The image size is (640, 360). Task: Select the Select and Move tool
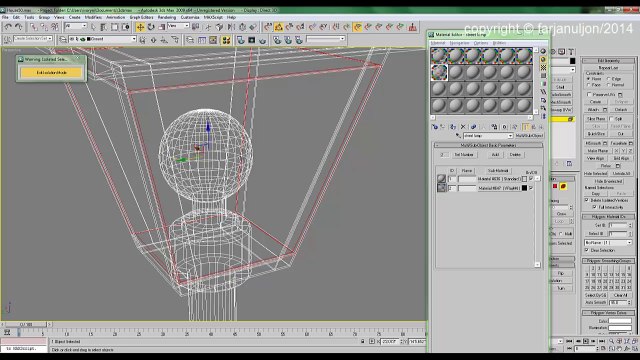pos(140,27)
